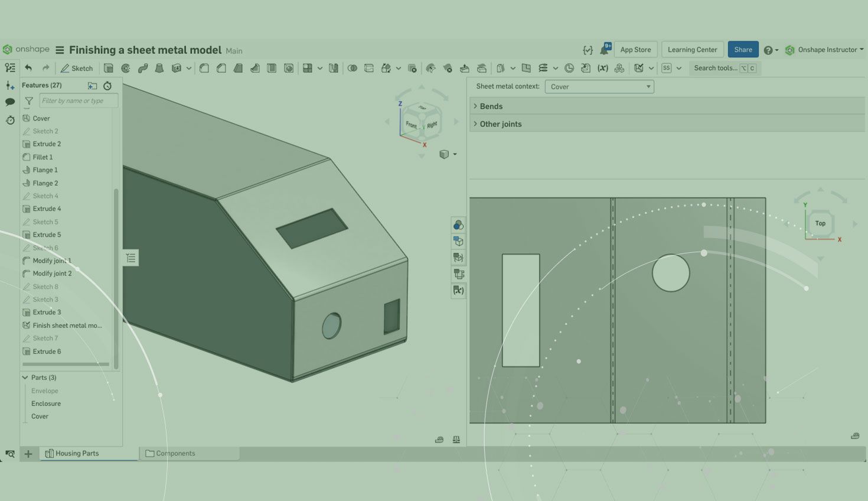Open the Components folder tab

tap(175, 454)
